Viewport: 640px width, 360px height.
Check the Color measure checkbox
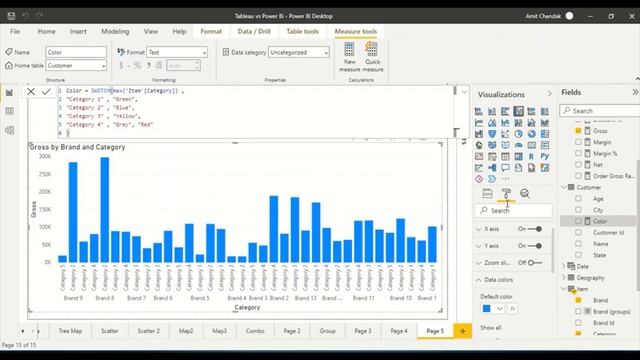tap(578, 221)
